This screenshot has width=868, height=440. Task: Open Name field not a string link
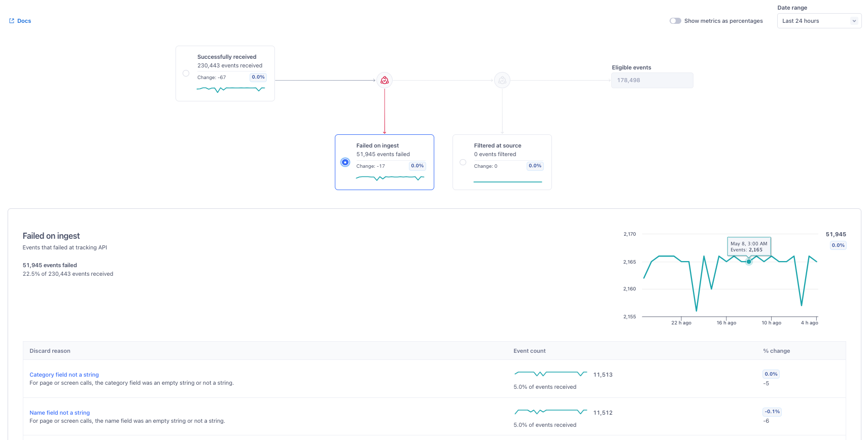[x=59, y=413]
